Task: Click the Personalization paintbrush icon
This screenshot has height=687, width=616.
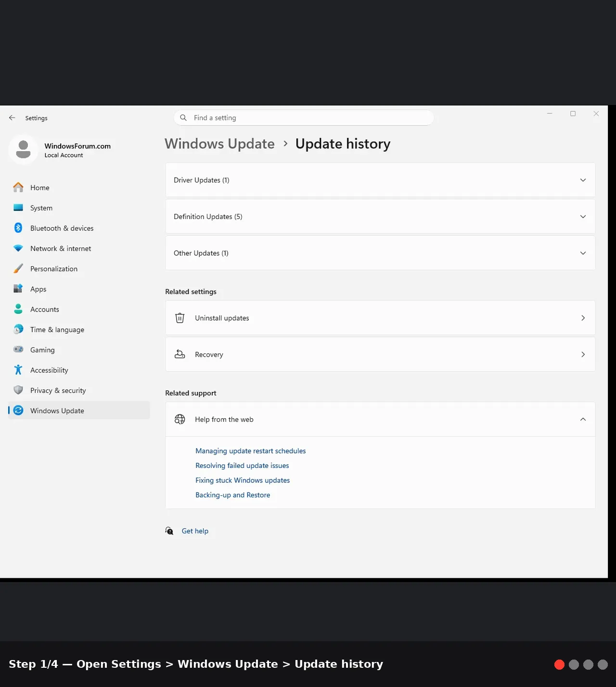Action: [x=18, y=269]
